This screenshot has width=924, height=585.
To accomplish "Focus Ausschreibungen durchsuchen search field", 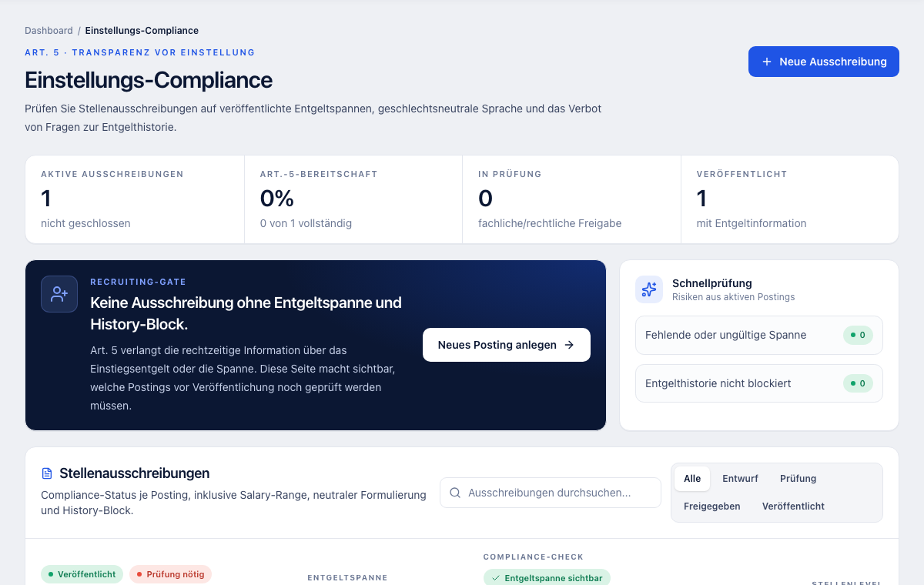I will click(551, 493).
